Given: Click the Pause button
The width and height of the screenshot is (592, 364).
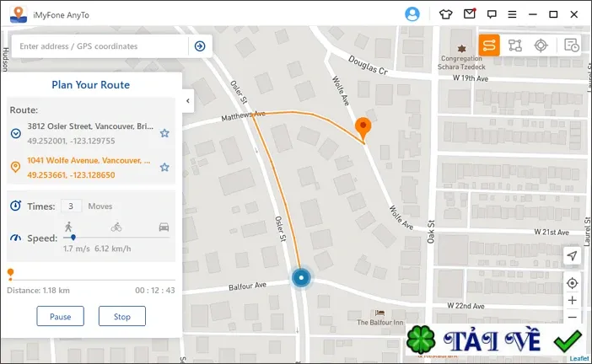Looking at the screenshot, I should [61, 316].
